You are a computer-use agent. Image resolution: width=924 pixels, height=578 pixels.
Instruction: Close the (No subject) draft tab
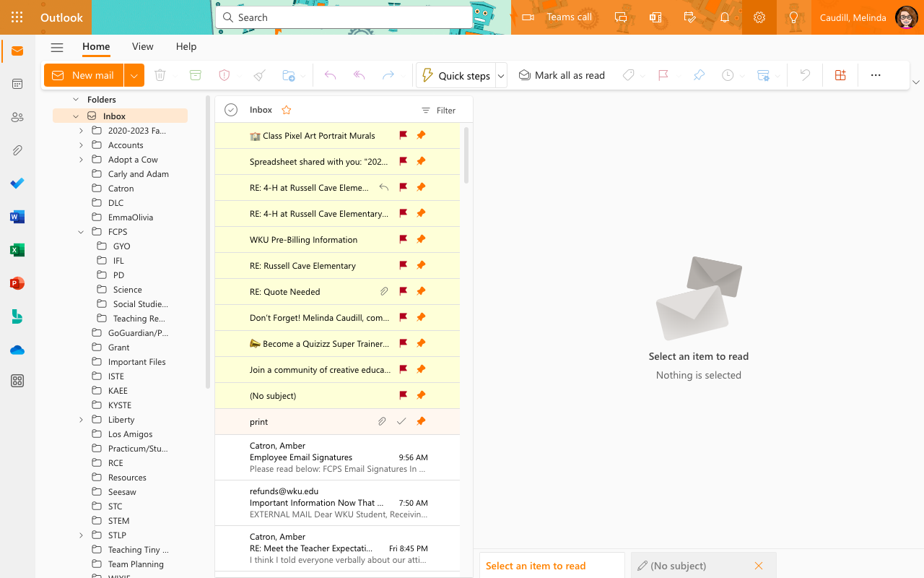[x=759, y=566]
